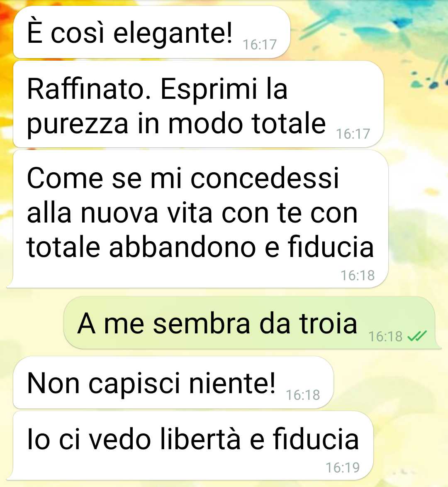Image resolution: width=448 pixels, height=487 pixels.
Task: Tap the word 'libertà' in the last message
Action: [200, 438]
